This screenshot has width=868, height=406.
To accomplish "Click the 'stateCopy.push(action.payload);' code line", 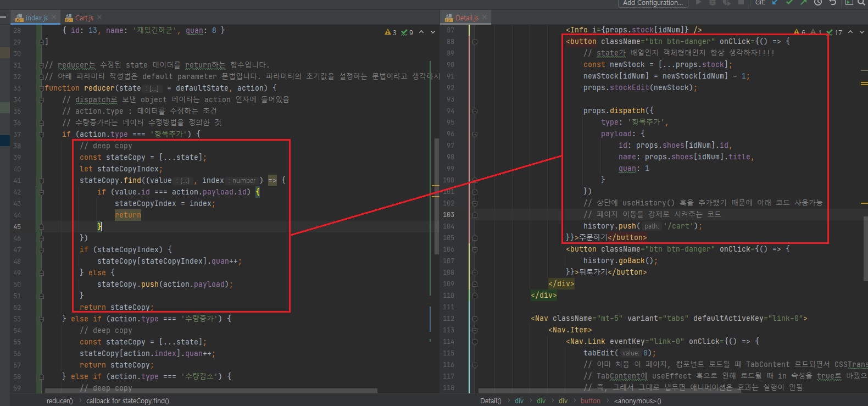I will [x=165, y=285].
